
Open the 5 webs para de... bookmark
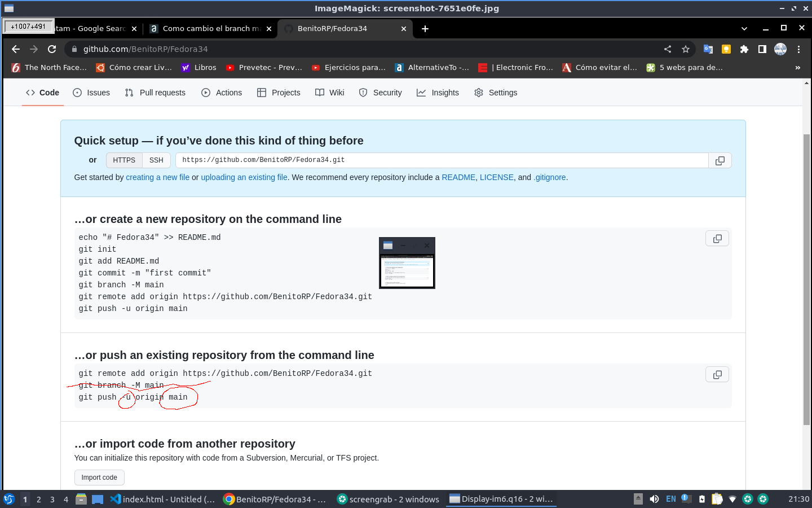684,68
